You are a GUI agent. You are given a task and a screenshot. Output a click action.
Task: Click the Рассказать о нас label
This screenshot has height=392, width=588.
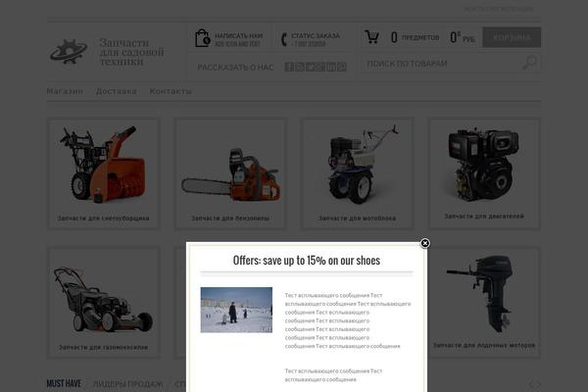pyautogui.click(x=235, y=68)
